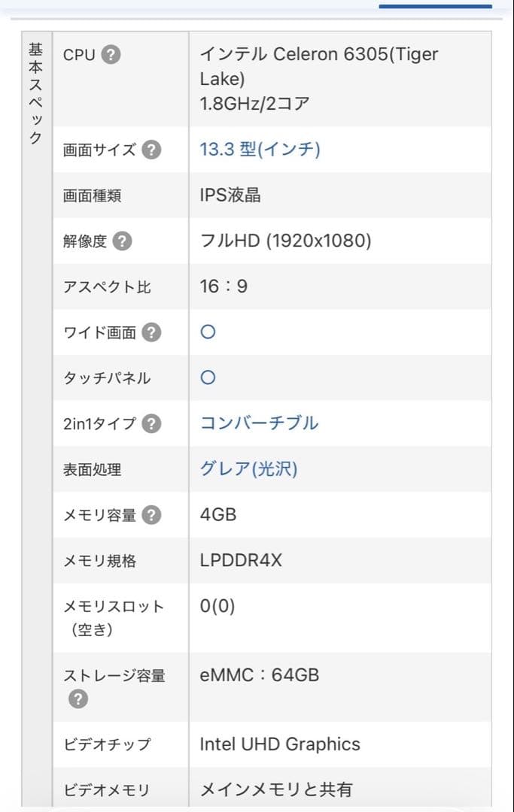Open the 13.3 型(インチ) screen size link
Screen dimensions: 514x812
[x=260, y=150]
